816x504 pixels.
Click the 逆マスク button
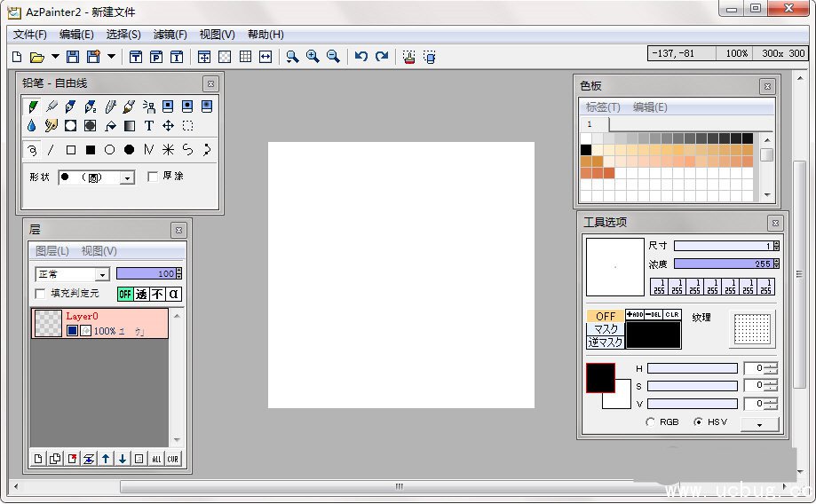[606, 343]
